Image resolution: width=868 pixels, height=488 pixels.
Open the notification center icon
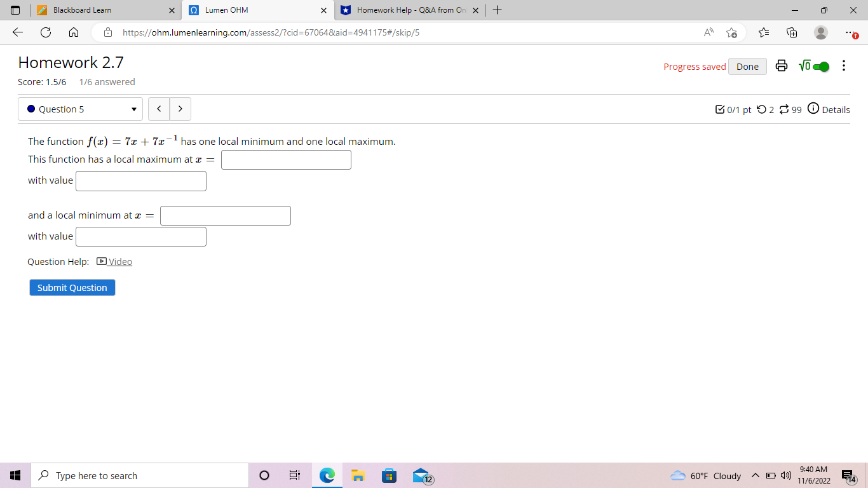point(848,476)
